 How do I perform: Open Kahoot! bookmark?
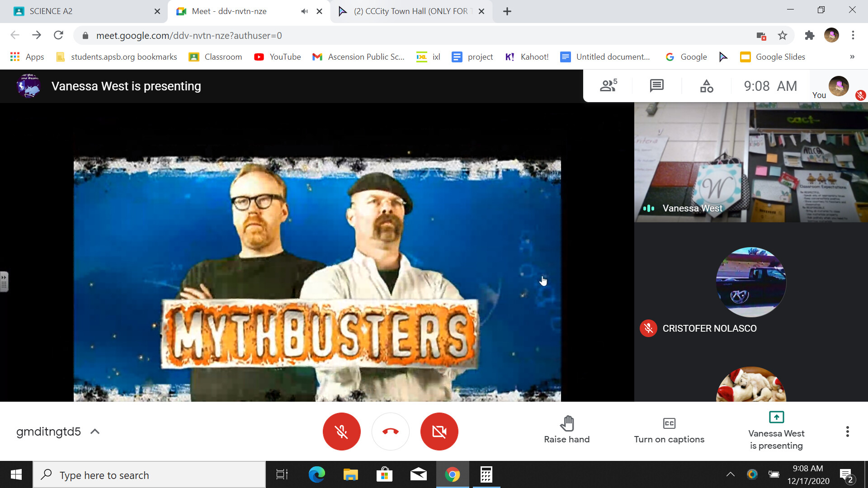(527, 57)
